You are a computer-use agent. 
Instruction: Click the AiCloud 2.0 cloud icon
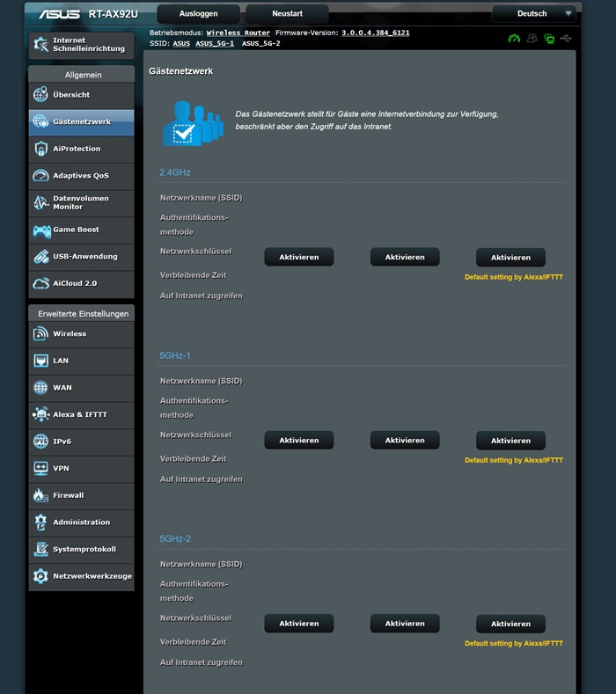(40, 284)
